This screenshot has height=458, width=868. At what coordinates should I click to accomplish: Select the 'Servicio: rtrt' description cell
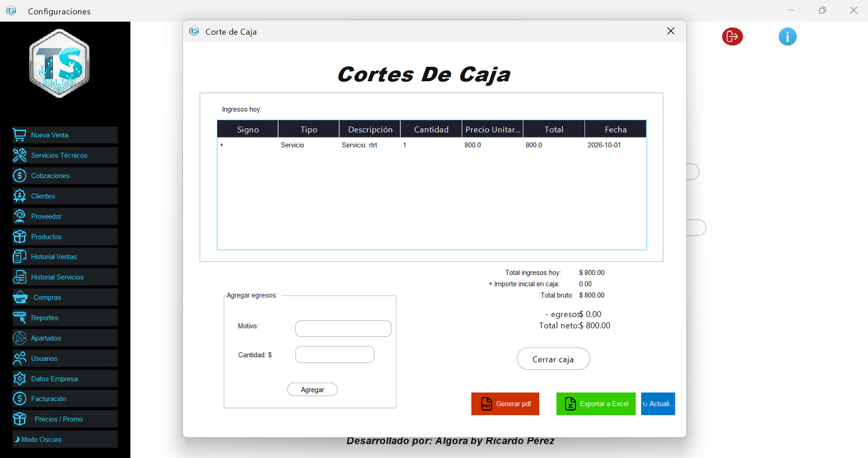pos(370,145)
